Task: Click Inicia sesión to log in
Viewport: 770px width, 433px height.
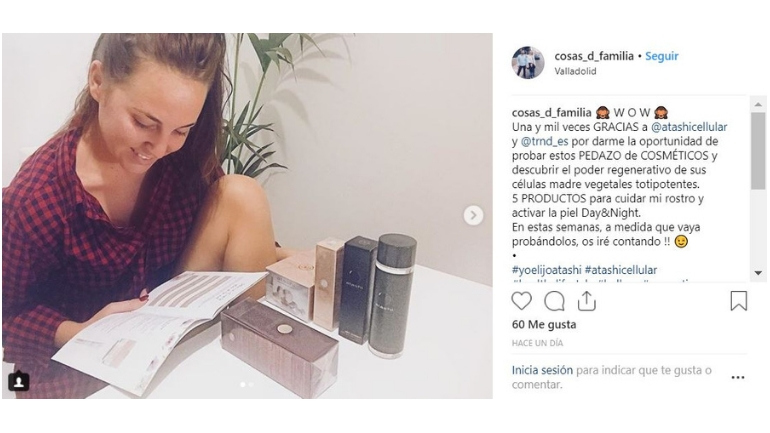Action: [x=542, y=370]
